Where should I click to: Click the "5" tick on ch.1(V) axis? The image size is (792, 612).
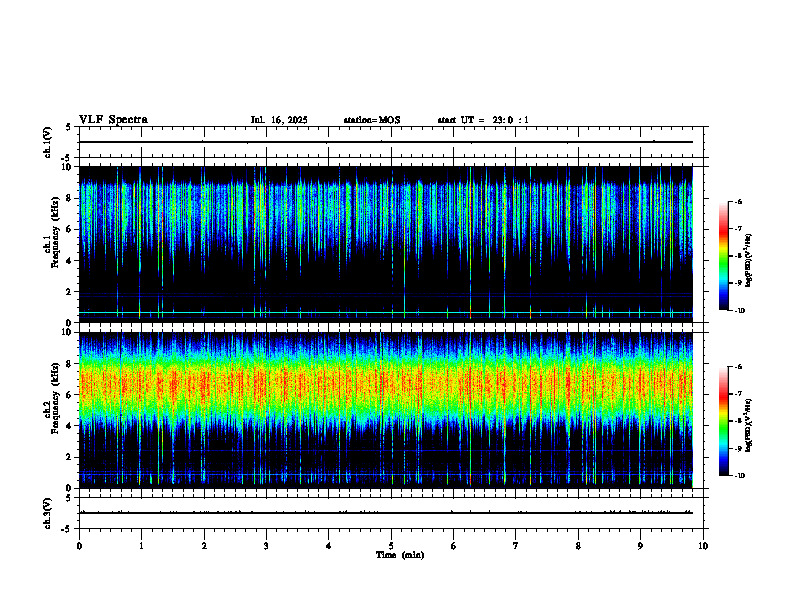point(69,128)
